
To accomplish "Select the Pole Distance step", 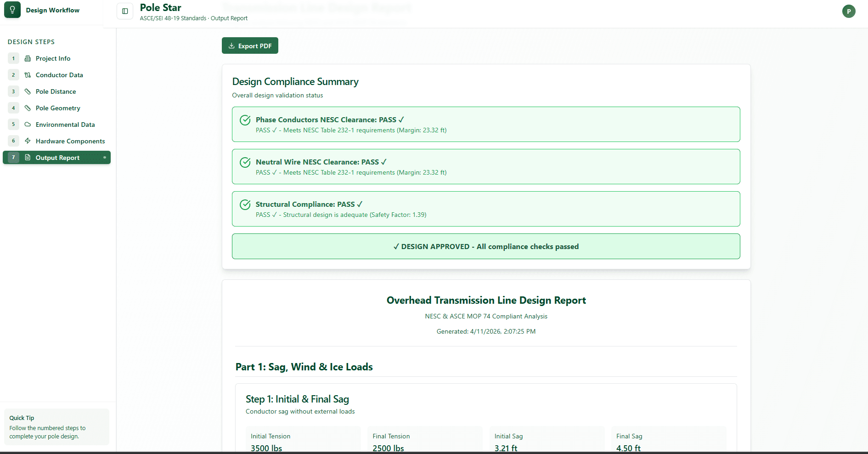I will click(56, 91).
